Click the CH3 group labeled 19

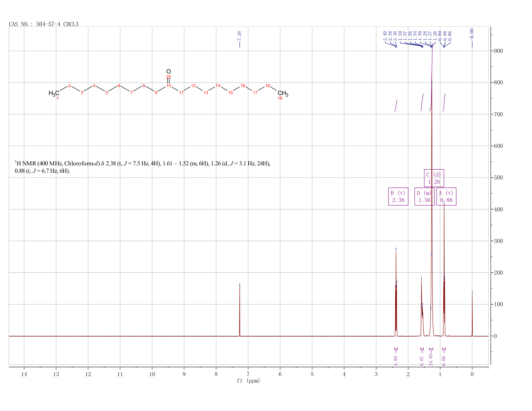coord(283,94)
